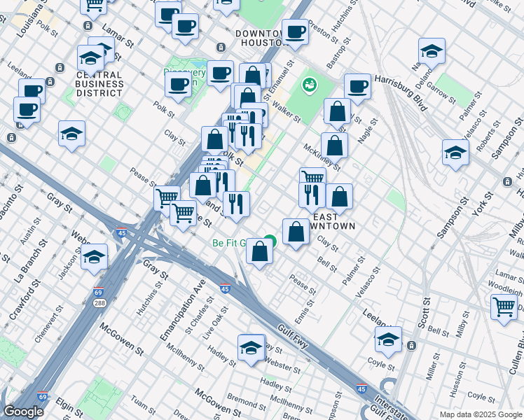Click the Scott St label

424,313
